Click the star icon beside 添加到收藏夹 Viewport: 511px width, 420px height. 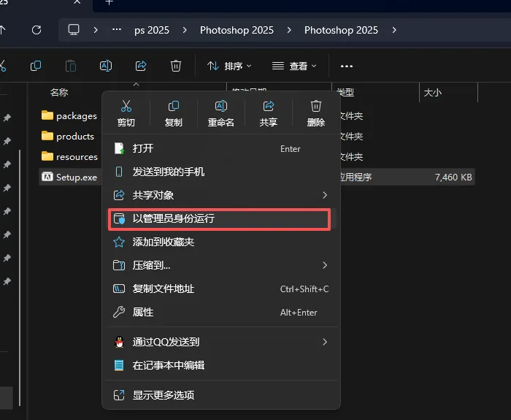pyautogui.click(x=118, y=242)
